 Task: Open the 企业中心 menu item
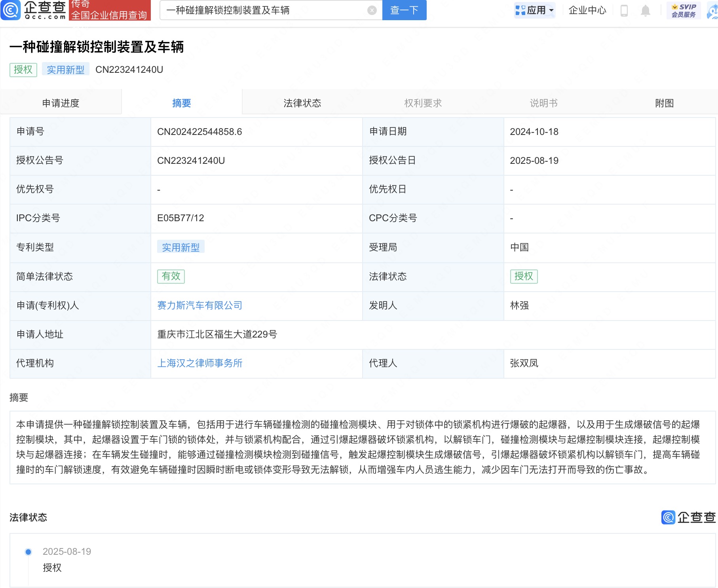click(x=587, y=11)
